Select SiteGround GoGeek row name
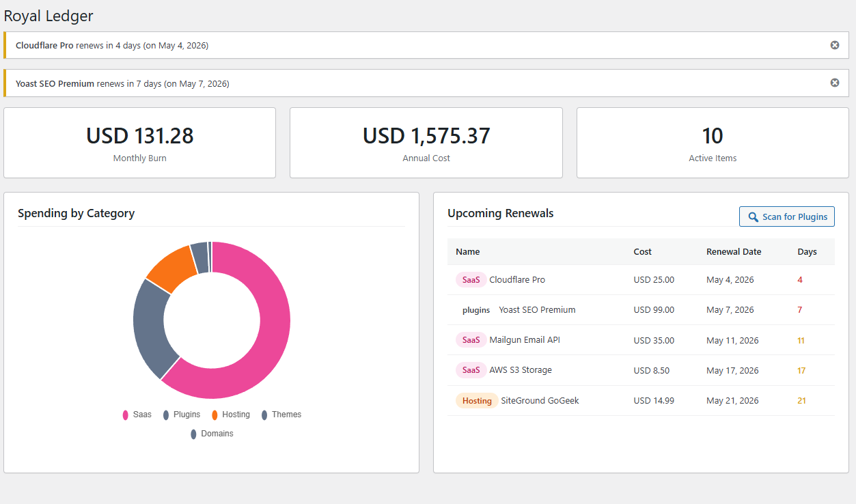This screenshot has width=856, height=504. click(540, 401)
